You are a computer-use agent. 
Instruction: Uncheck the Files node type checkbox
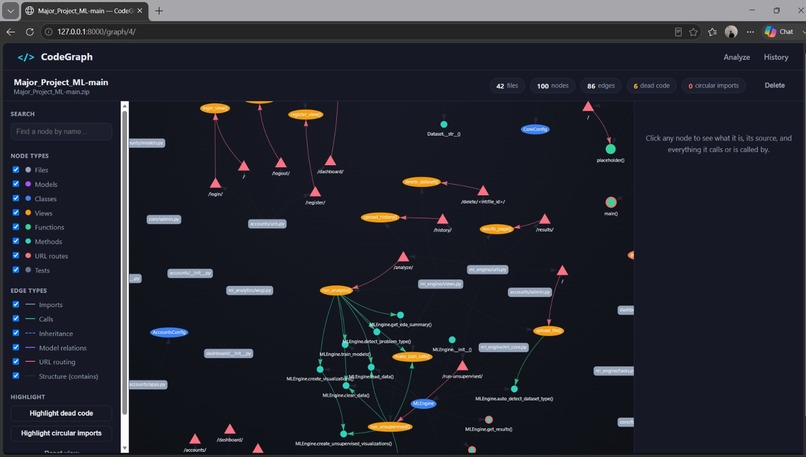point(16,170)
